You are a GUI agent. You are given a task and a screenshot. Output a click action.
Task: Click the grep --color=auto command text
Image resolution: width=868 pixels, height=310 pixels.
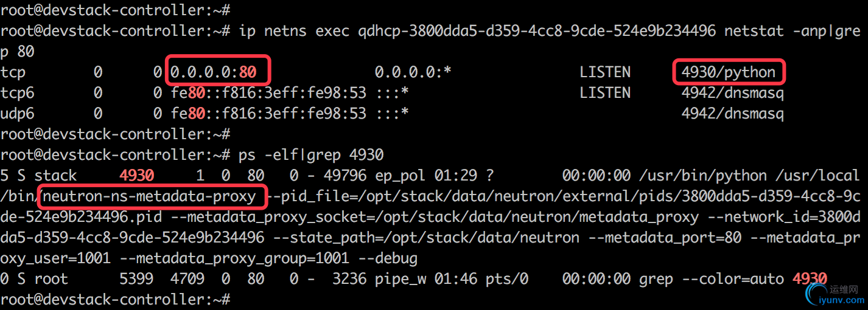[x=712, y=279]
